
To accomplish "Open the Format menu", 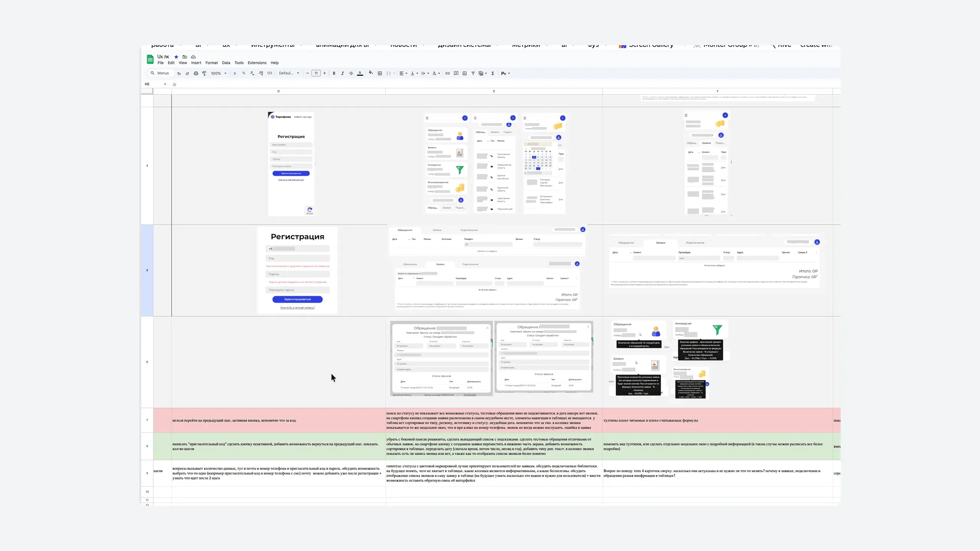I will tap(211, 63).
